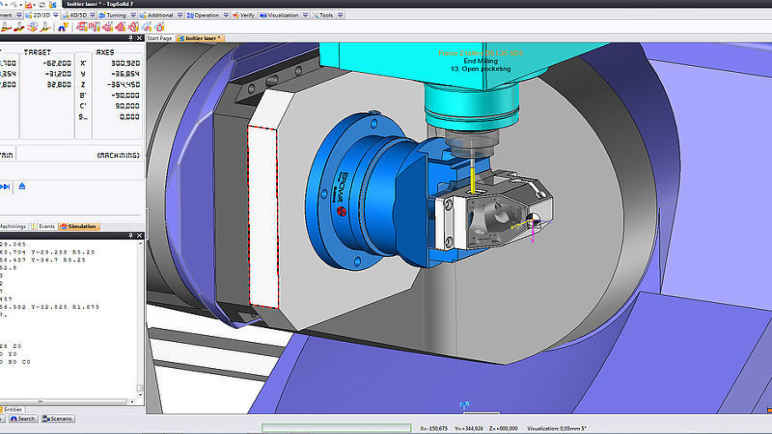Click the blue magnet-shaped icon in toolbar
Image resolution: width=772 pixels, height=434 pixels.
coord(63,28)
